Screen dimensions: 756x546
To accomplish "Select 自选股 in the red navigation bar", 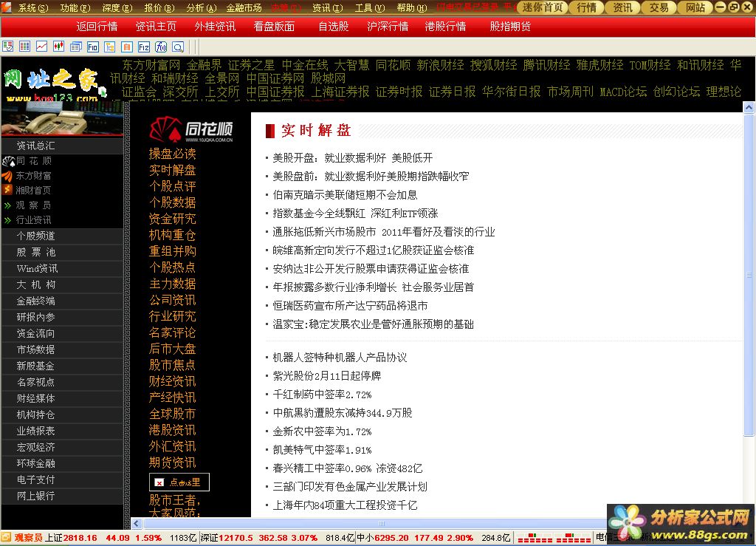I will pyautogui.click(x=333, y=27).
